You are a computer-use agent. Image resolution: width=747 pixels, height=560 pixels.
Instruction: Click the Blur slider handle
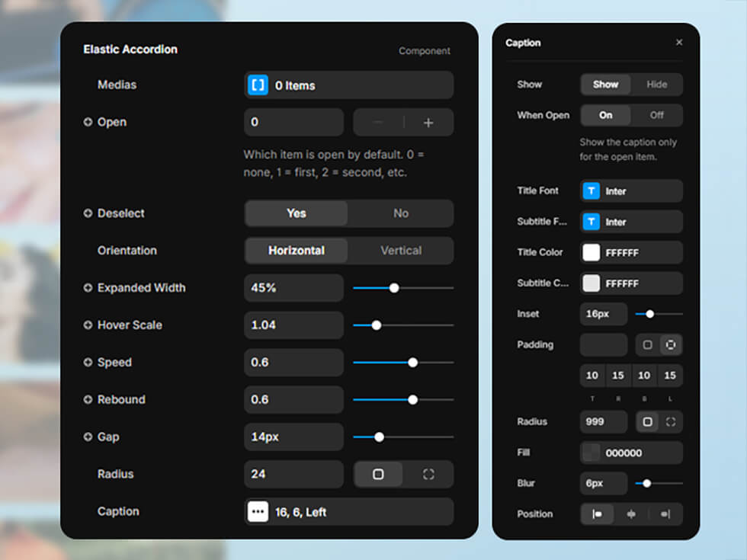(x=646, y=484)
